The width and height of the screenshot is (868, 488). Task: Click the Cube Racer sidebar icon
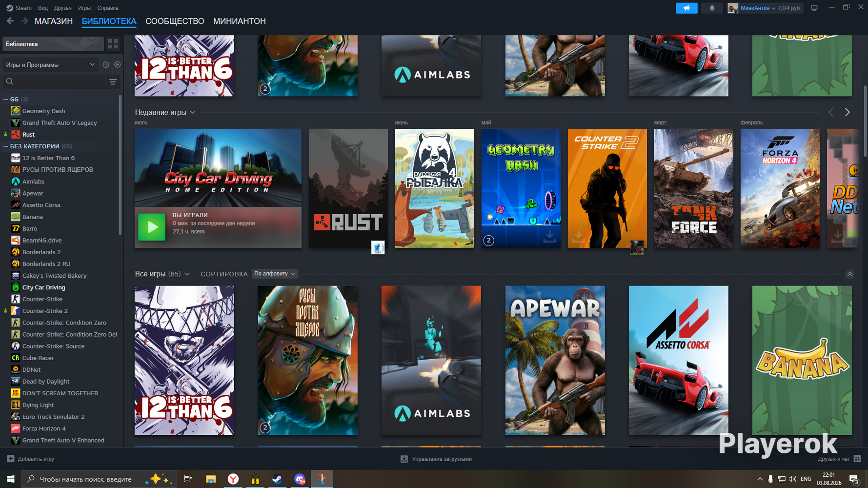point(16,358)
